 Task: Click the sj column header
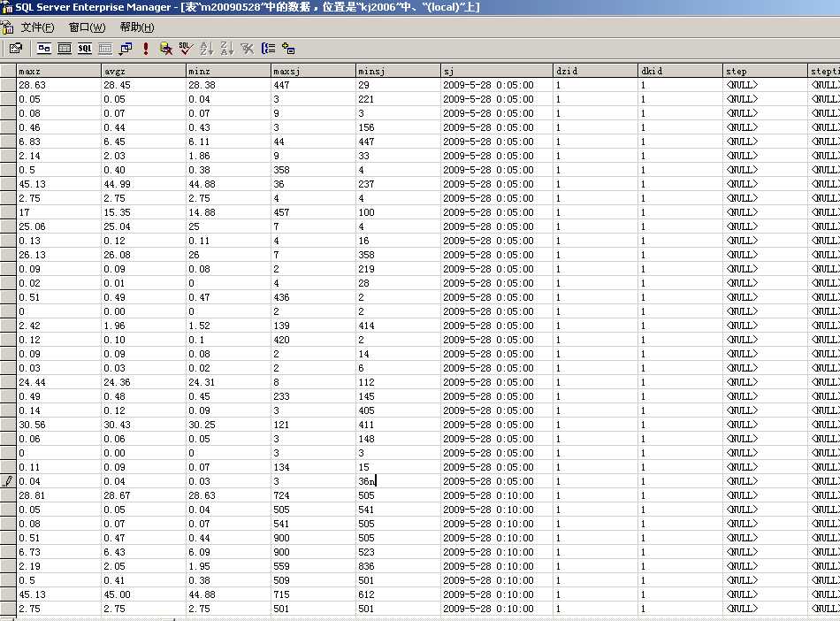click(496, 71)
